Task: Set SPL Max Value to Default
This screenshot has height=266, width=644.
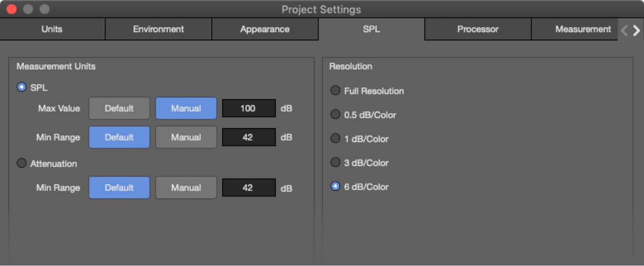Action: [119, 108]
